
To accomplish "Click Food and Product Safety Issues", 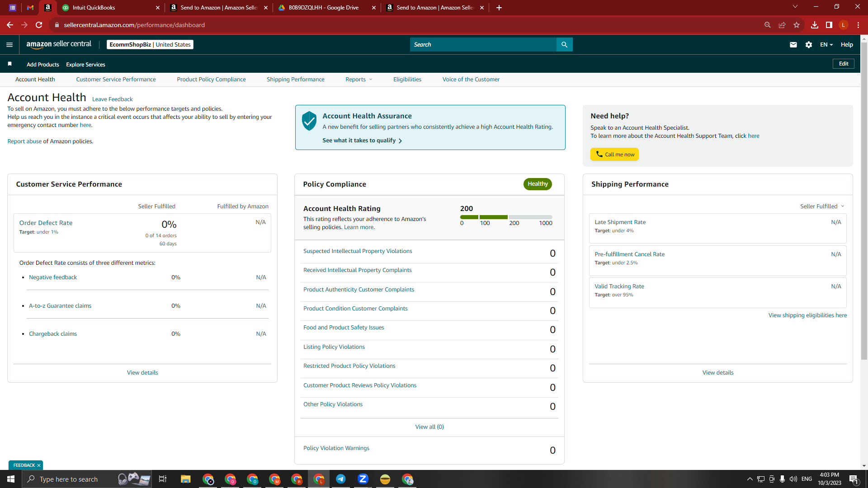I will click(344, 327).
